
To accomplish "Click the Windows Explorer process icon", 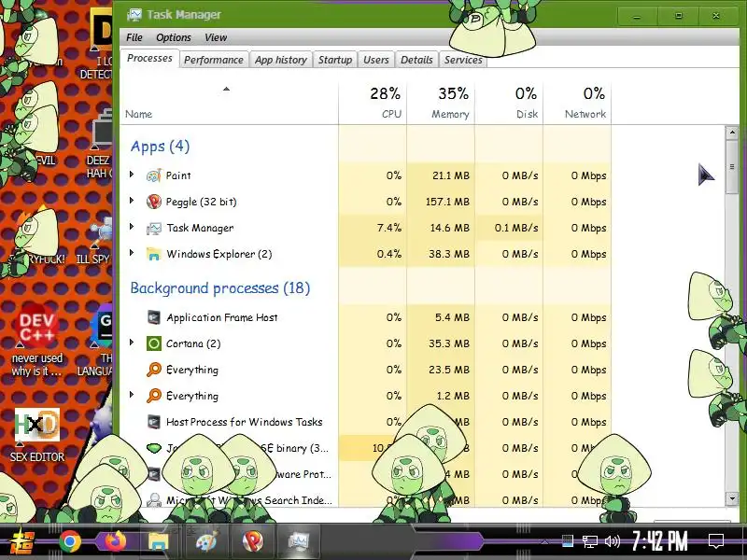I will pos(154,254).
